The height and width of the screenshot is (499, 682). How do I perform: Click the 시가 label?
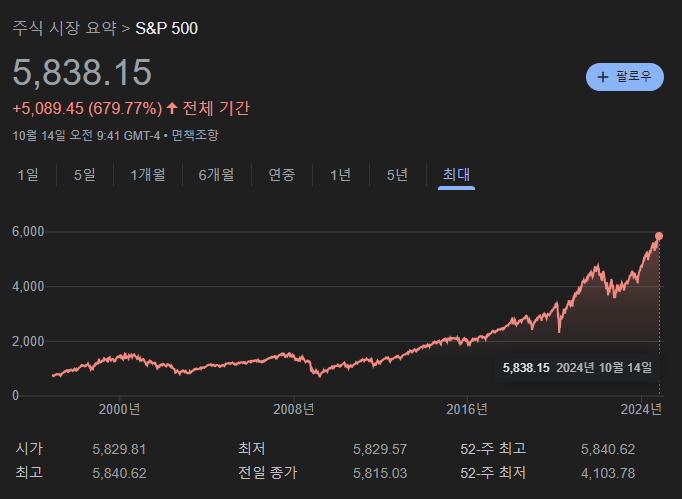tap(29, 449)
